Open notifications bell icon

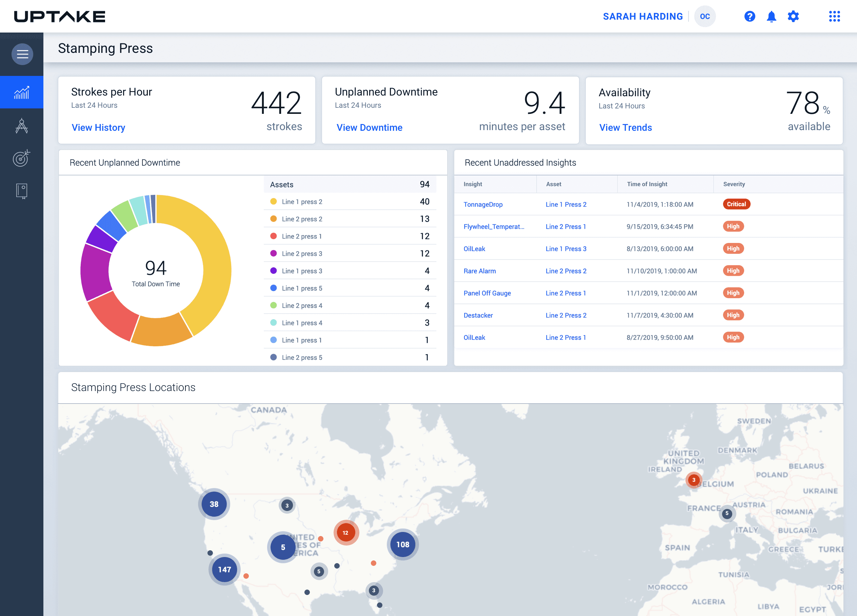tap(771, 16)
